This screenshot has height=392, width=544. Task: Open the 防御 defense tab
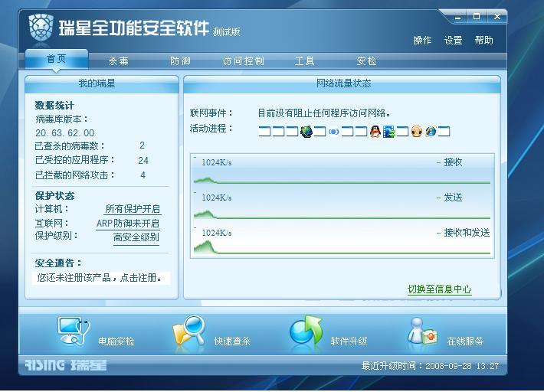pos(180,61)
